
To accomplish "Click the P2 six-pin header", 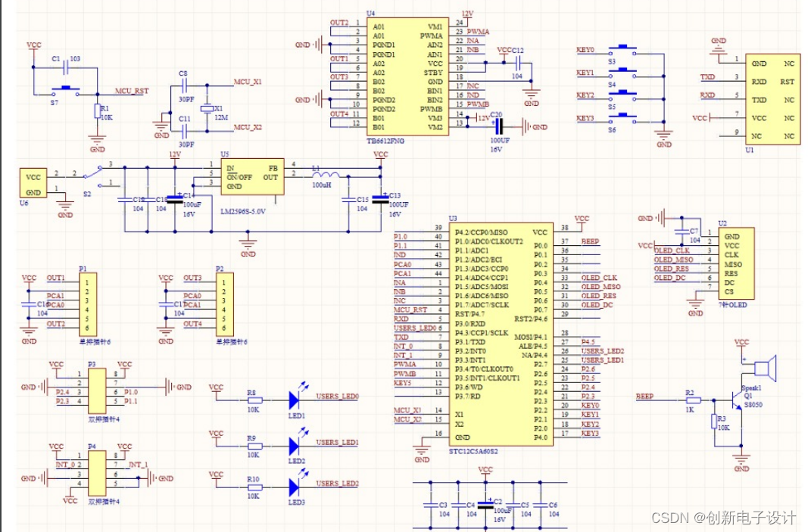I will point(224,304).
